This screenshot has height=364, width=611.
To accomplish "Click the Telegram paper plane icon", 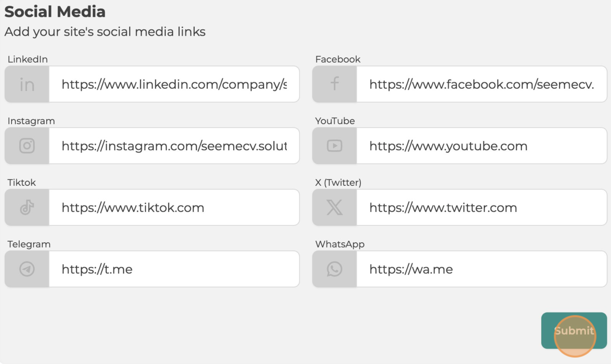I will click(27, 269).
